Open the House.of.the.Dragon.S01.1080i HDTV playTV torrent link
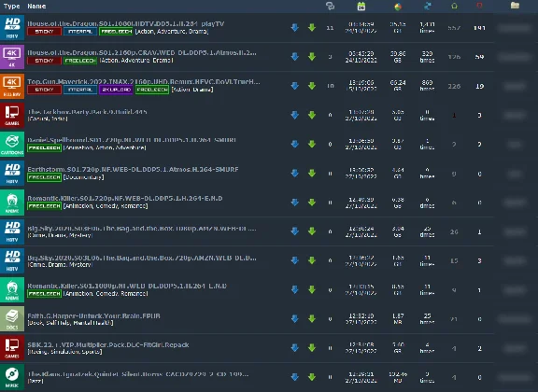This screenshot has height=392, width=538. [x=125, y=23]
